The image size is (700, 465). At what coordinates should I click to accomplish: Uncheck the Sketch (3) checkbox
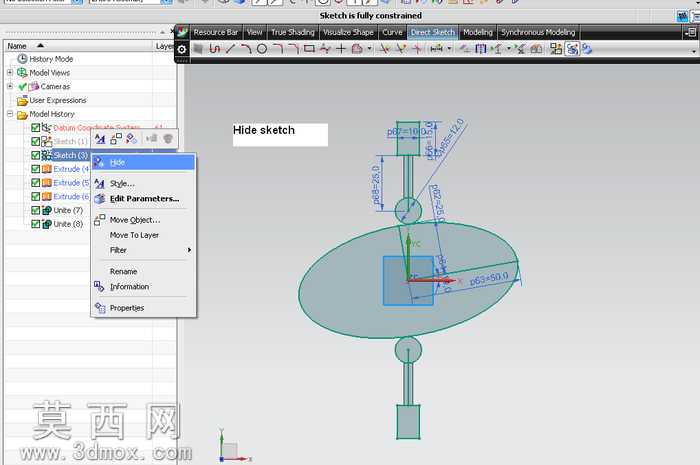pos(36,155)
